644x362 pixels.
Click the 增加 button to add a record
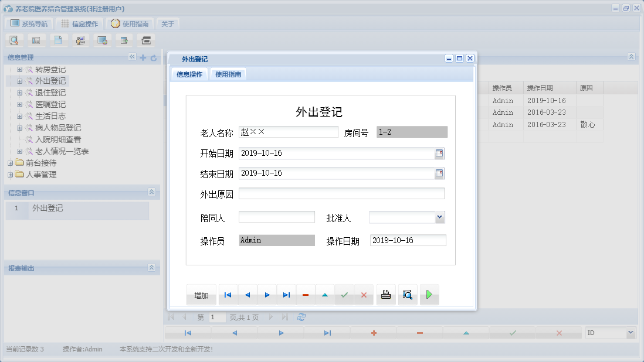click(201, 295)
